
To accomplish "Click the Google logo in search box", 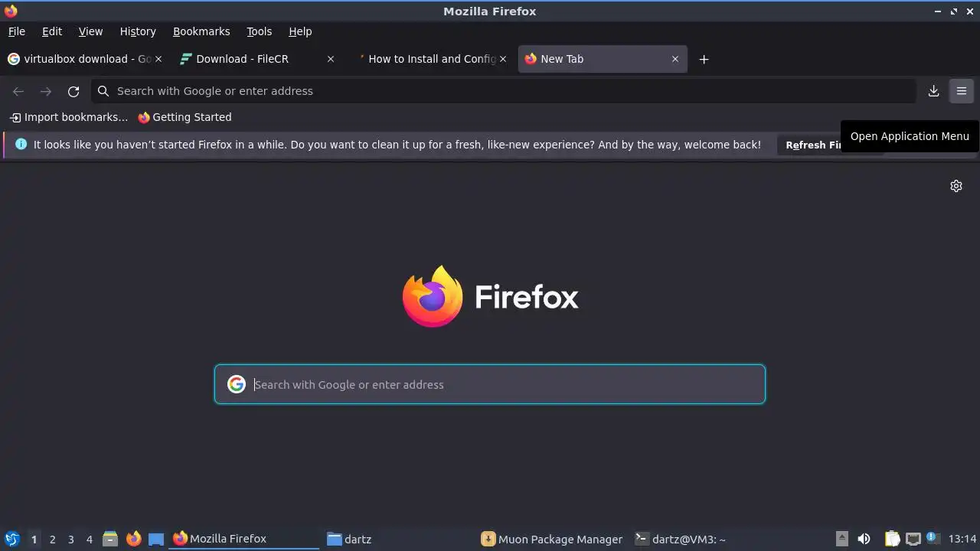I will pos(237,384).
